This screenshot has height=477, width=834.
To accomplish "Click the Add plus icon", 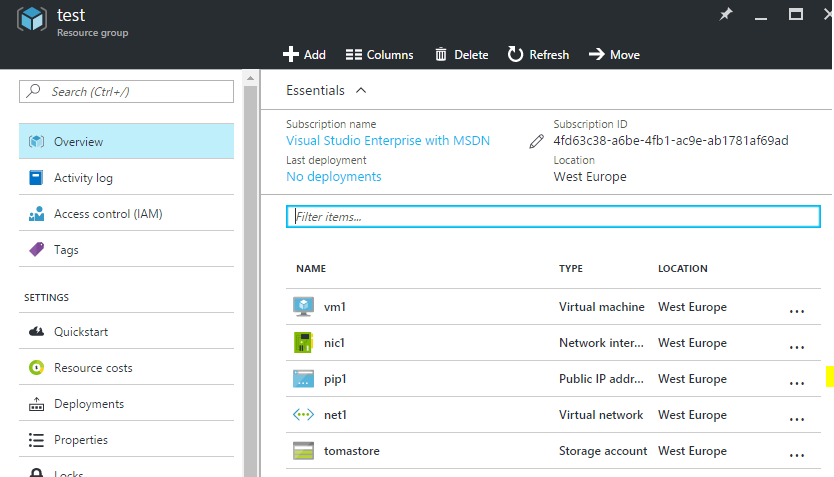I will [290, 54].
